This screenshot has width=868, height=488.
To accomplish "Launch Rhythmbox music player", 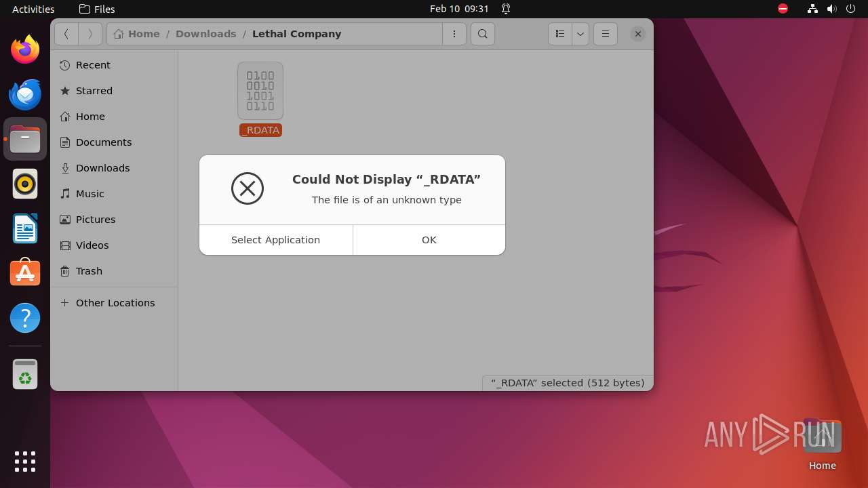I will pos(25,184).
